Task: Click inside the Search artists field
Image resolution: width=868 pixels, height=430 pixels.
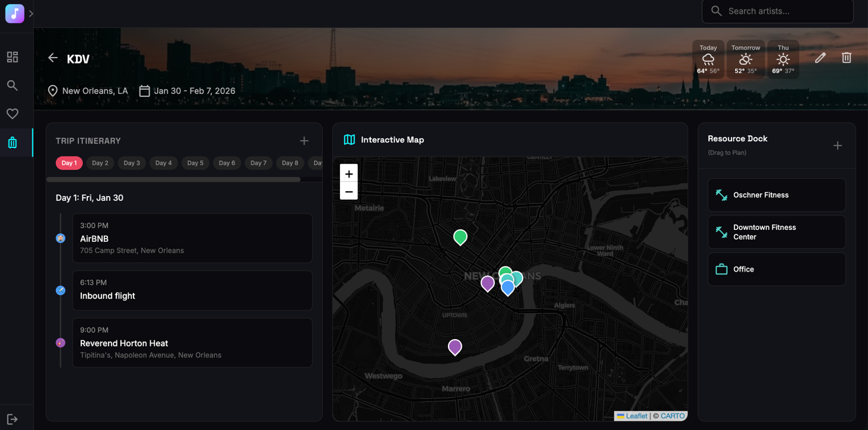Action: [x=778, y=11]
